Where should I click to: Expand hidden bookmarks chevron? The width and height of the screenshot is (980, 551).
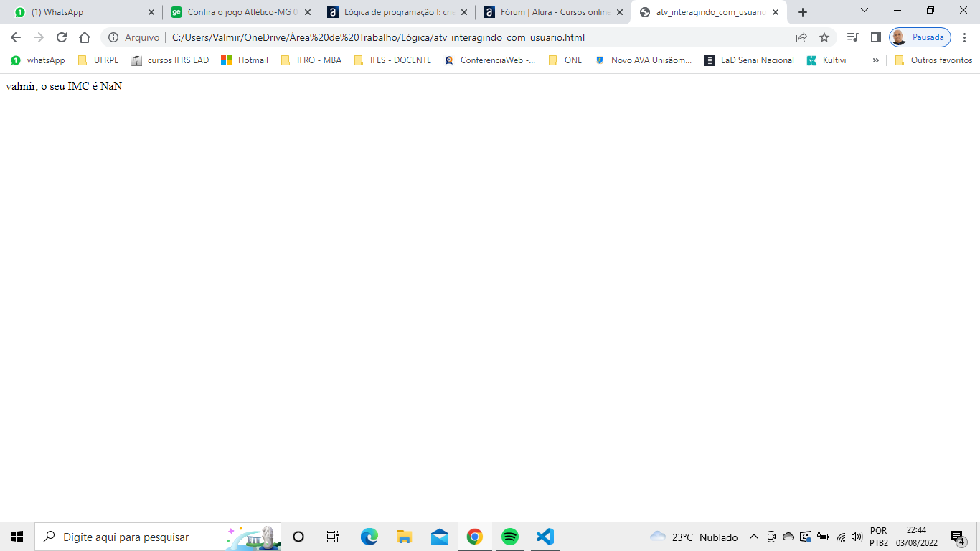pyautogui.click(x=875, y=60)
